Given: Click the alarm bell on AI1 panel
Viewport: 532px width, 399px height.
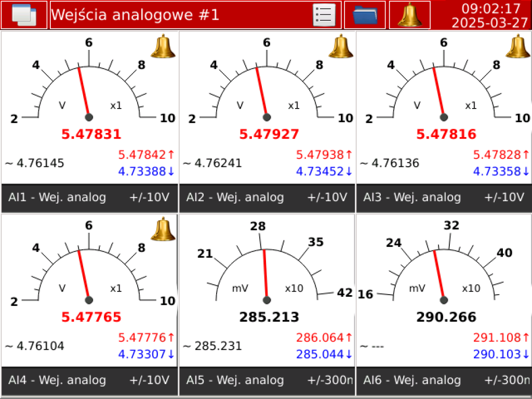Looking at the screenshot, I should point(163,46).
